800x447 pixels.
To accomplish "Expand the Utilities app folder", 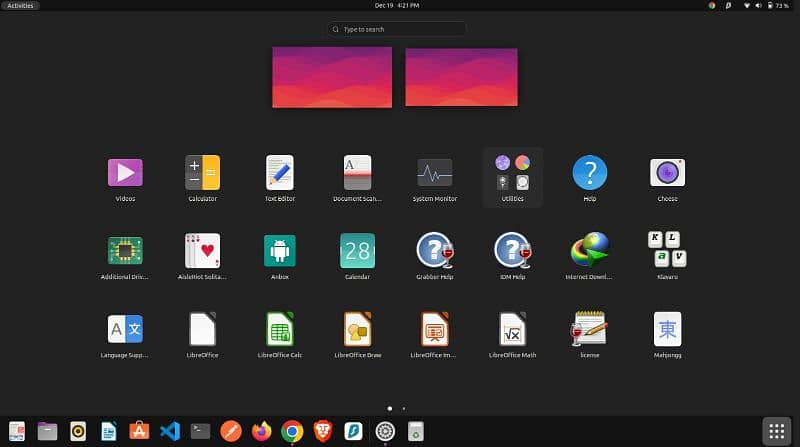I will tap(512, 173).
